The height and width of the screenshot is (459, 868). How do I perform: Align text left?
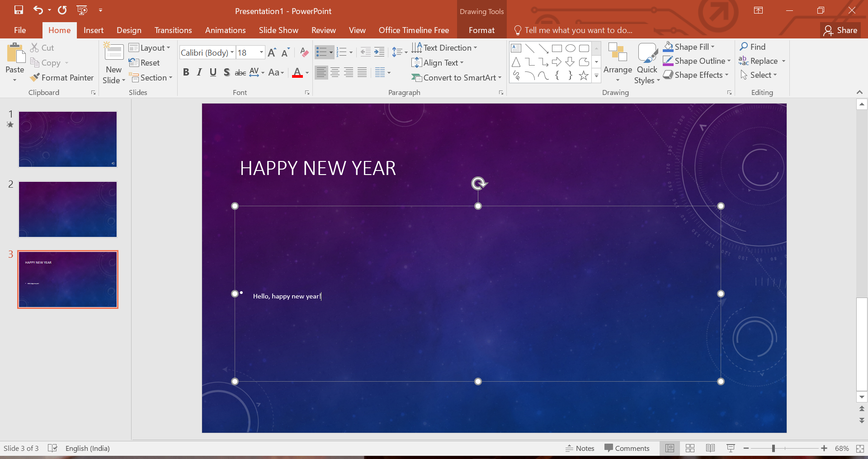(x=321, y=72)
